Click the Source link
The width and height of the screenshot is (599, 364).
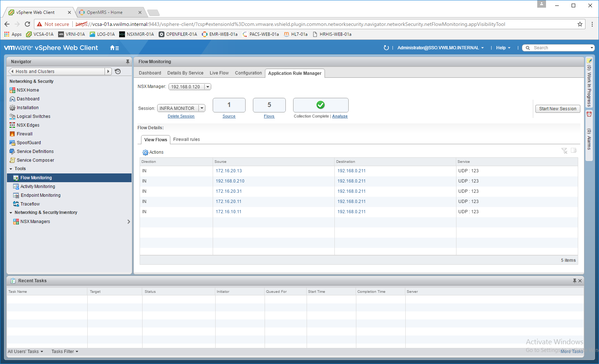pos(229,116)
